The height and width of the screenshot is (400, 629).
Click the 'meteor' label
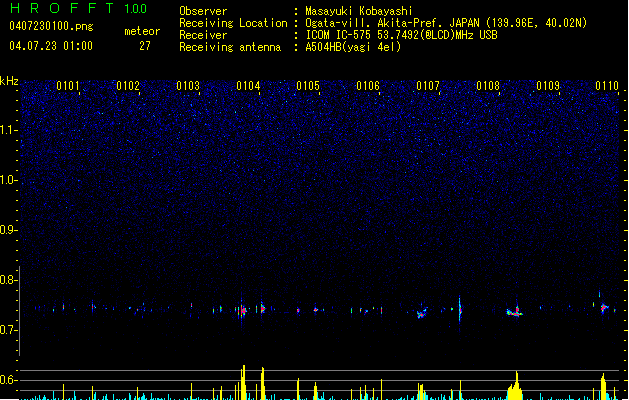point(142,31)
